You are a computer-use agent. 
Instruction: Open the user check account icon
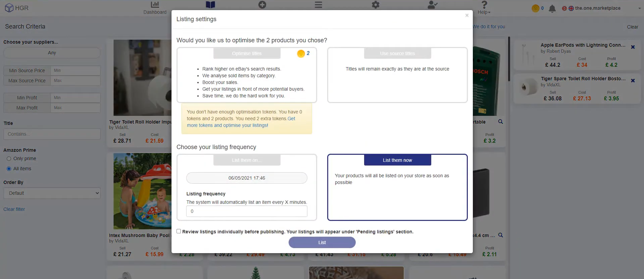tap(432, 5)
